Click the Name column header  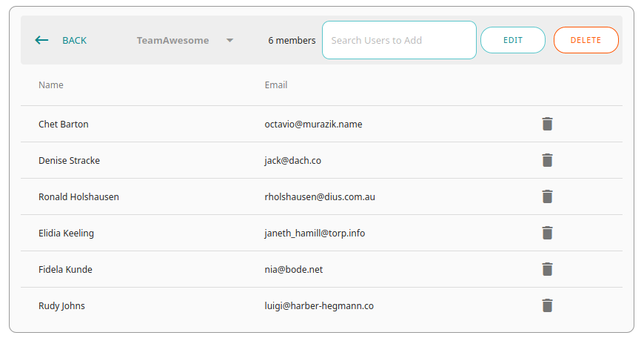pos(51,85)
